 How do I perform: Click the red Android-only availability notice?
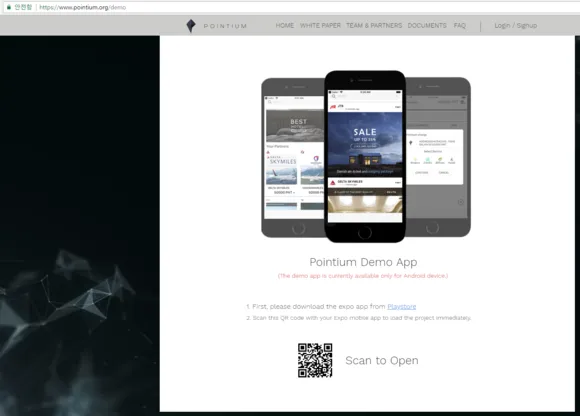[x=363, y=276]
